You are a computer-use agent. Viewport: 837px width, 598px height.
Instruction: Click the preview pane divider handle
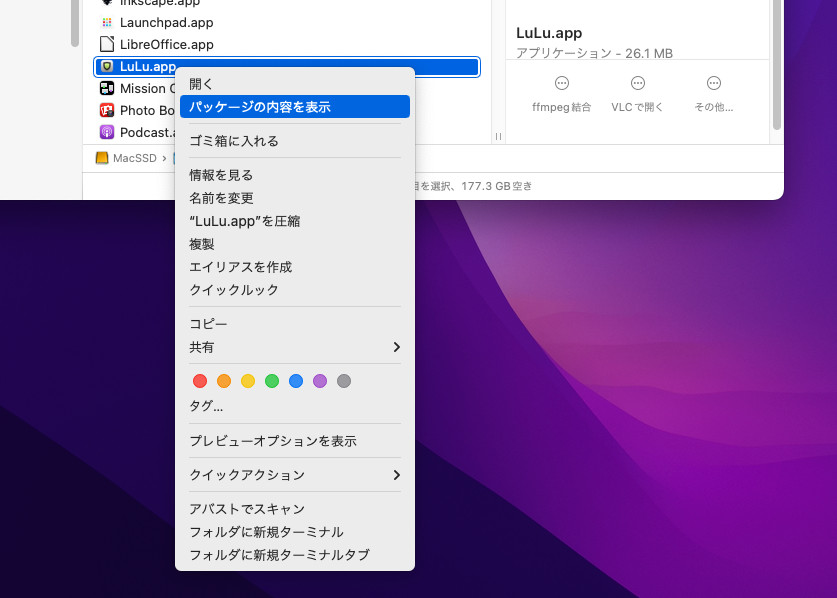coord(498,137)
